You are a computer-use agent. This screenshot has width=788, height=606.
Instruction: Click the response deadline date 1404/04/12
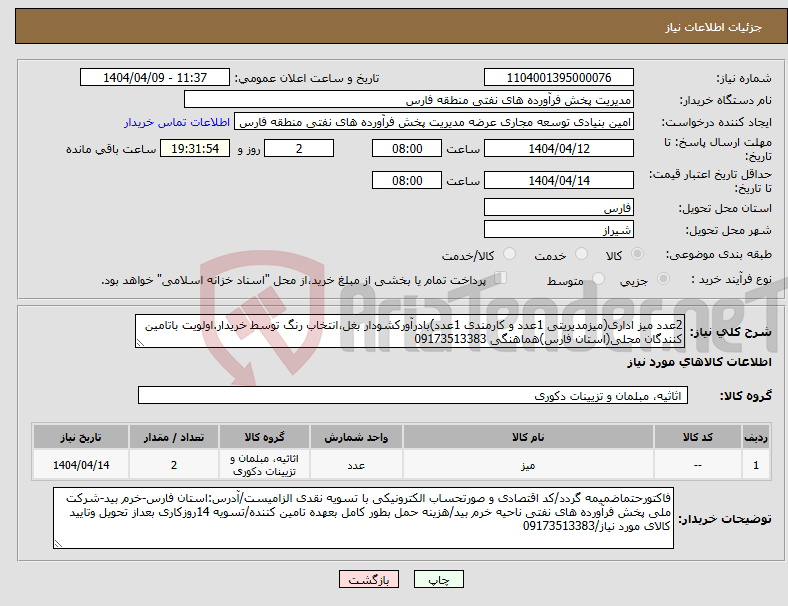(x=559, y=149)
